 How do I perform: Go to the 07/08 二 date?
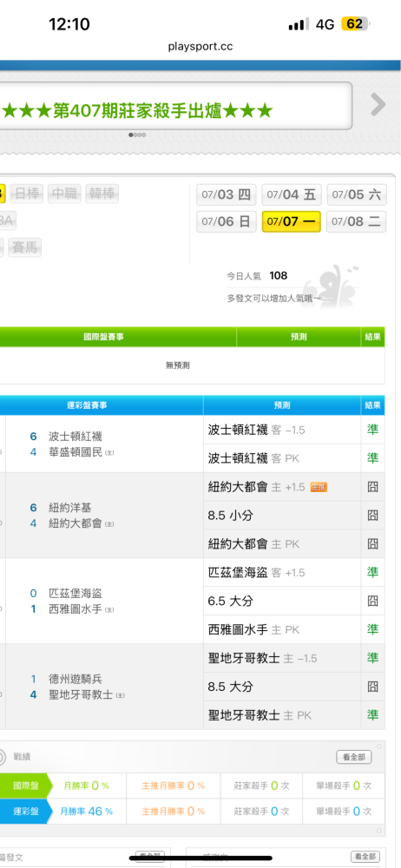coord(357,221)
